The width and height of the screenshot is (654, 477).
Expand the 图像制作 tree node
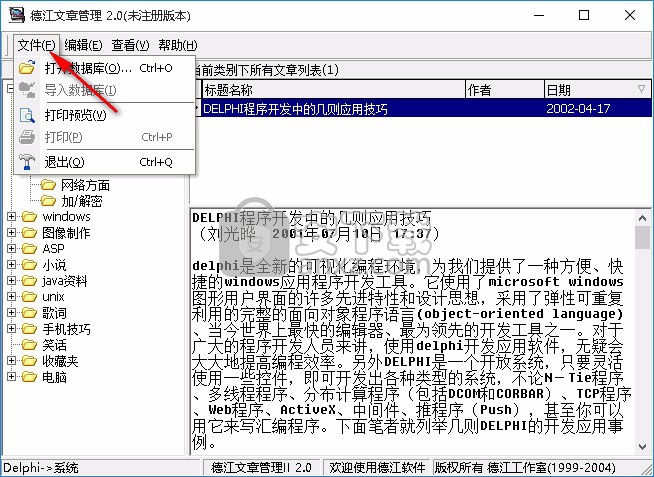tap(11, 233)
